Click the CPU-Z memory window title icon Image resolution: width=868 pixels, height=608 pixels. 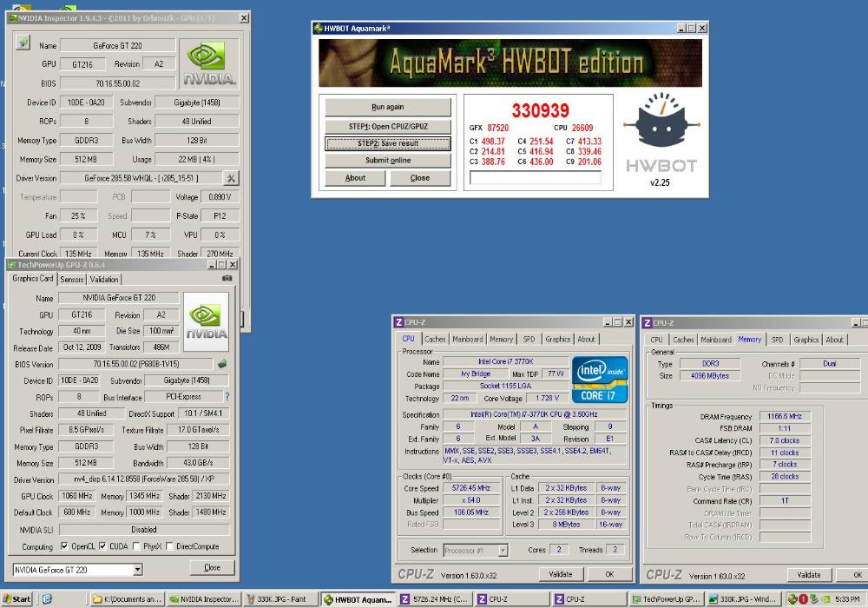pos(647,322)
